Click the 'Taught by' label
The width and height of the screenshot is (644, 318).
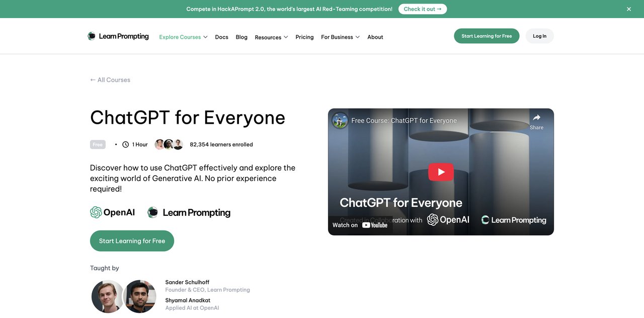[105, 268]
